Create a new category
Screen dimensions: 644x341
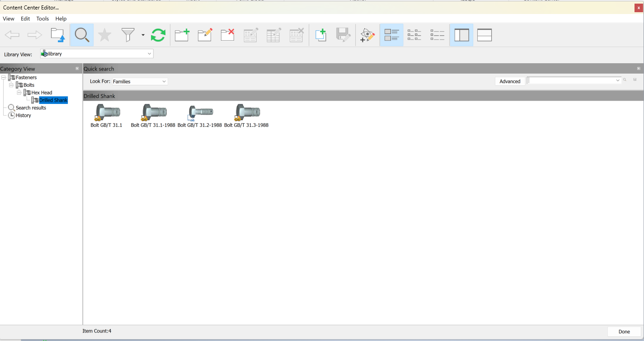(182, 35)
